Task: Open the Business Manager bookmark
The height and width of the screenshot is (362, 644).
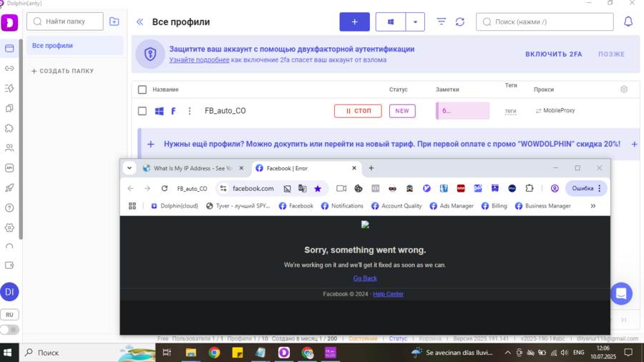Action: pos(542,206)
